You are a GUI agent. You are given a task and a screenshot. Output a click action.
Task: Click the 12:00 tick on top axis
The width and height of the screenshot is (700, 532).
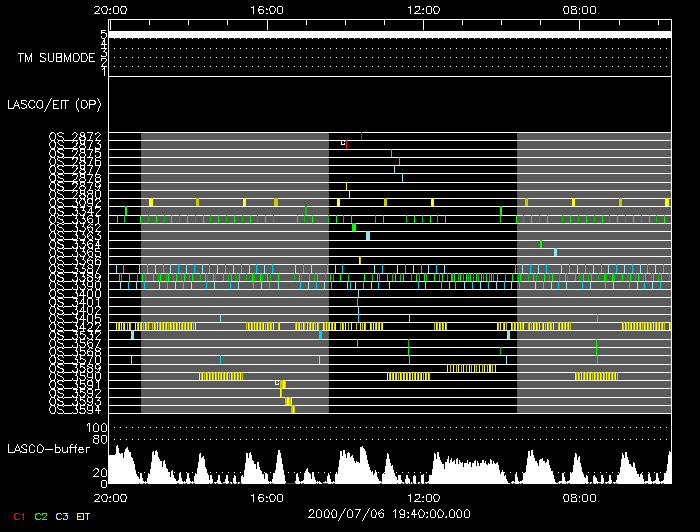[424, 10]
